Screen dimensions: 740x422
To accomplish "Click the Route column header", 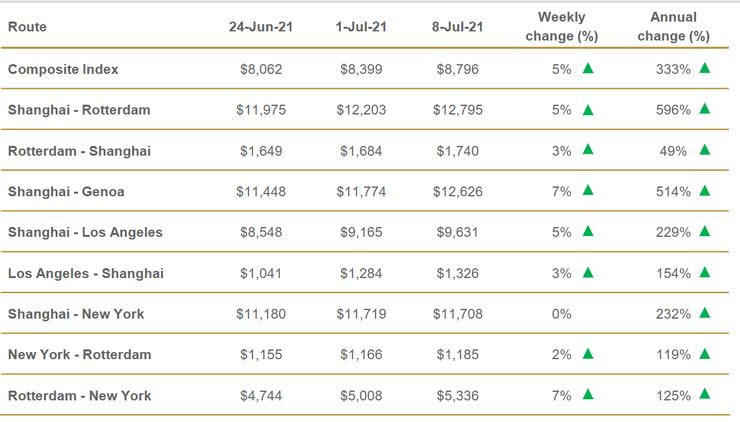I will [x=27, y=27].
